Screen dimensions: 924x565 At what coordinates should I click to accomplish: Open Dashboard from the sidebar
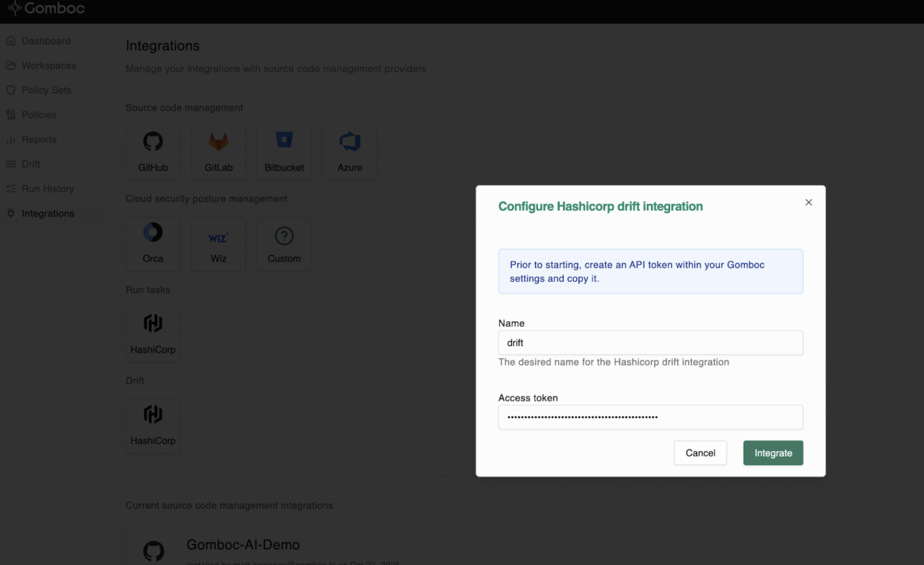coord(46,41)
